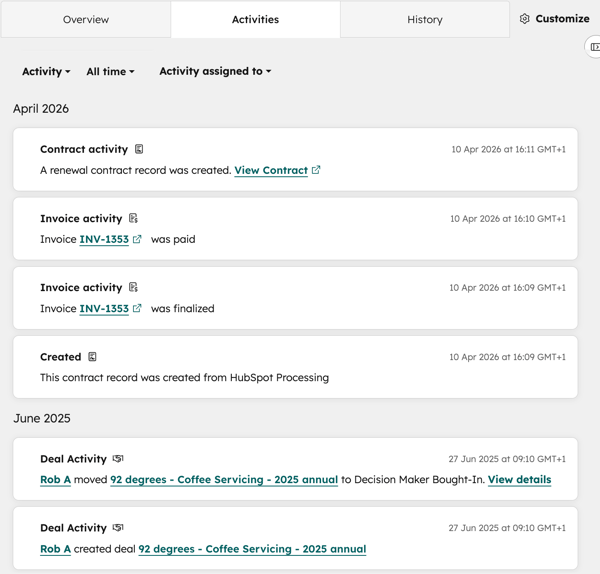The height and width of the screenshot is (574, 600).
Task: Open Rob A in the 'created deal' entry
Action: (x=55, y=549)
